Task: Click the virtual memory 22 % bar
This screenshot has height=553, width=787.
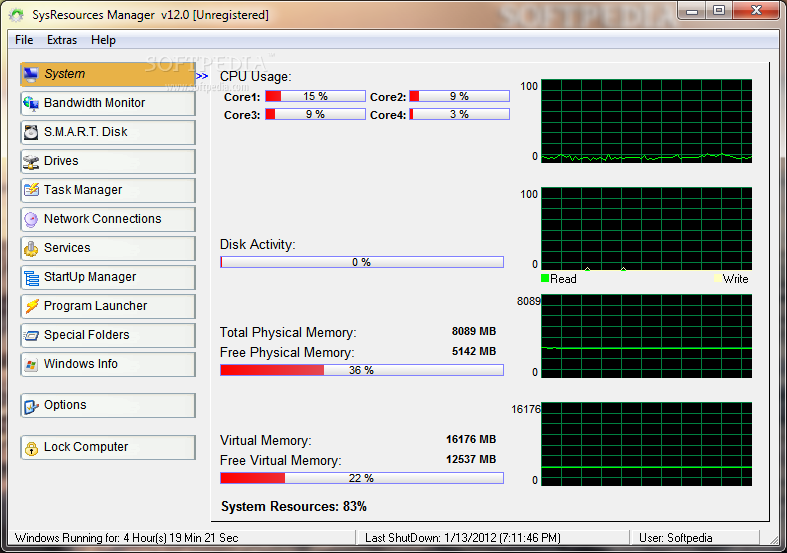Action: point(362,478)
